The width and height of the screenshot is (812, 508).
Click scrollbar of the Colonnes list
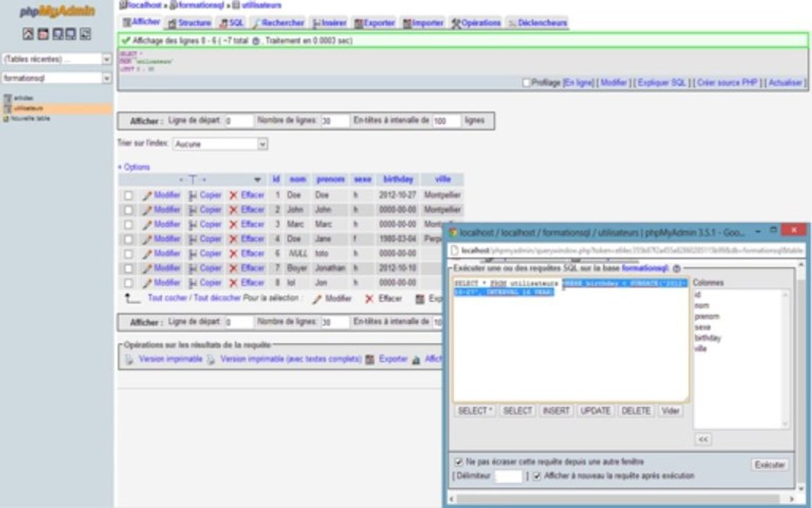[785, 358]
